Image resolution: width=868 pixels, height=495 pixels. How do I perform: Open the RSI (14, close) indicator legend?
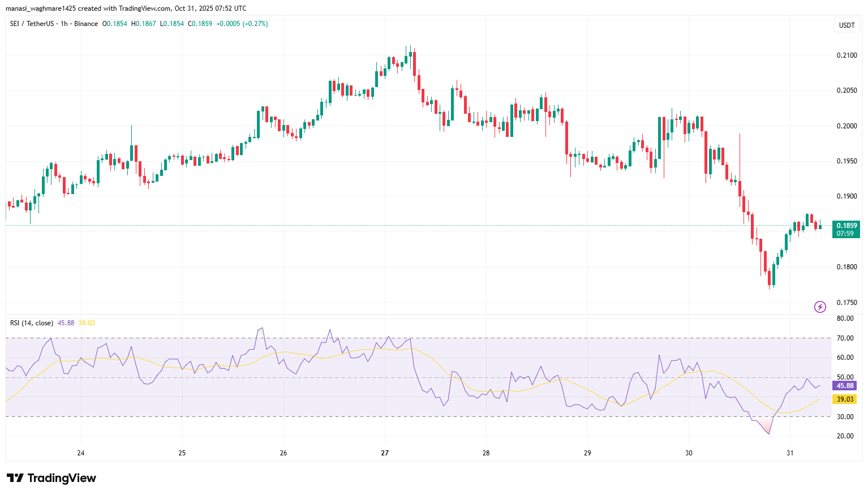click(32, 323)
